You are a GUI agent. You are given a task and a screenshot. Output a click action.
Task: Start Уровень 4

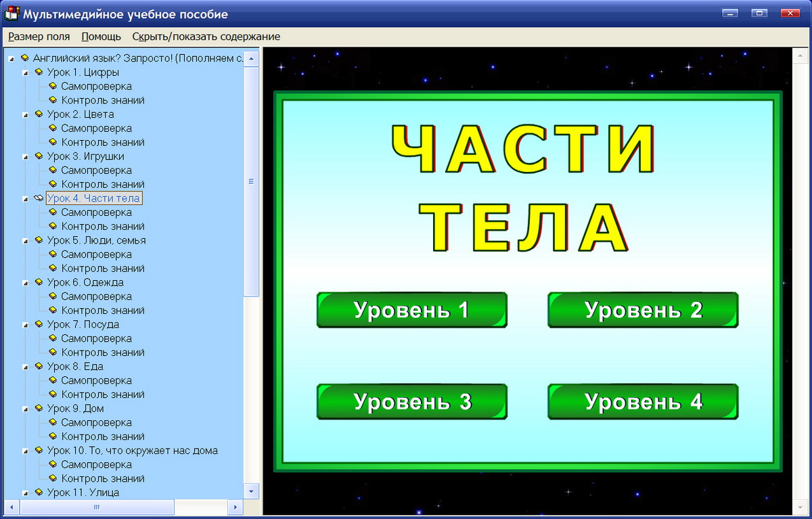coord(643,402)
